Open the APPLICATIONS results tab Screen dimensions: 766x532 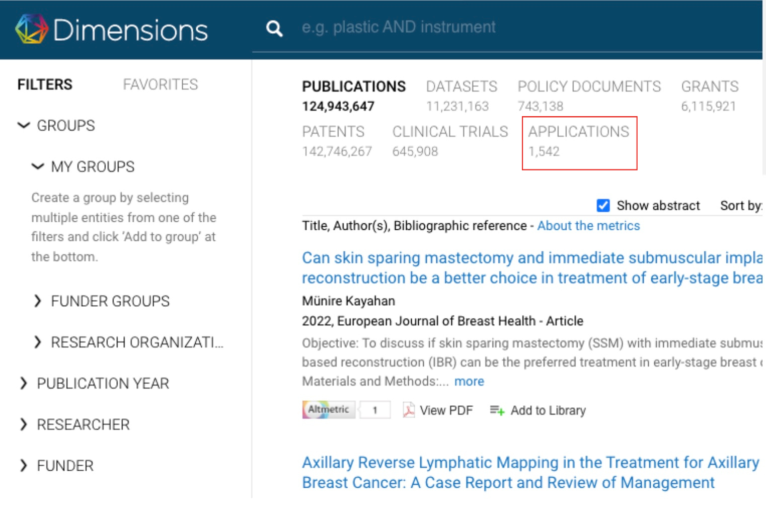[578, 132]
